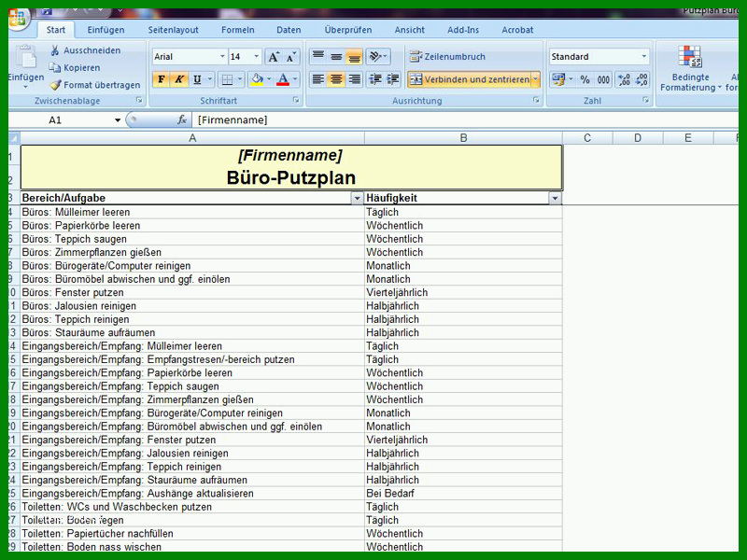Viewport: 747px width, 560px height.
Task: Click the remove decimal place icon
Action: click(641, 79)
